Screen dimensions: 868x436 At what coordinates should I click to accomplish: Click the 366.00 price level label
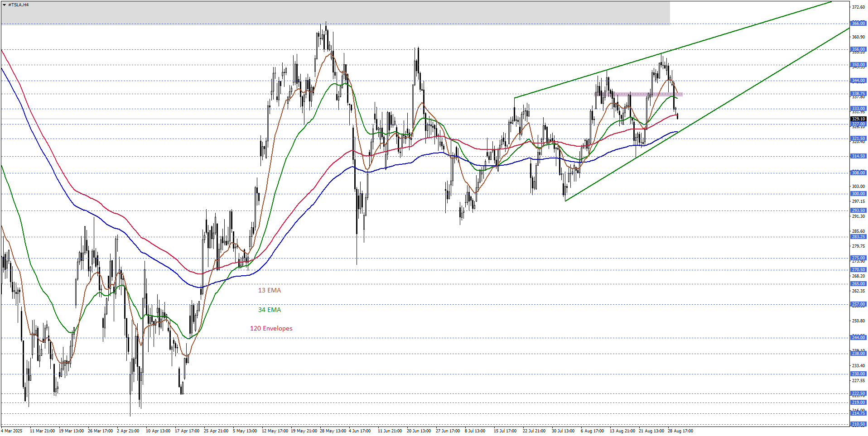[x=858, y=24]
